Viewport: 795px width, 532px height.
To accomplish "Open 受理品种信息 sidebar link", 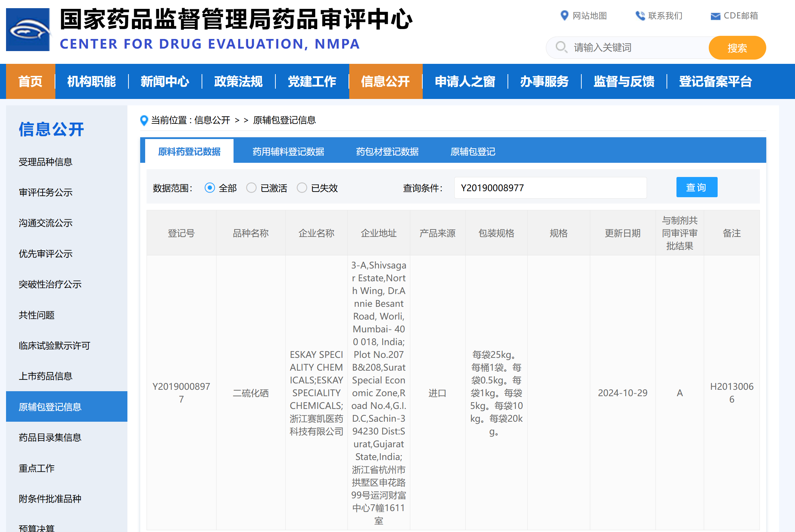I will (x=45, y=162).
